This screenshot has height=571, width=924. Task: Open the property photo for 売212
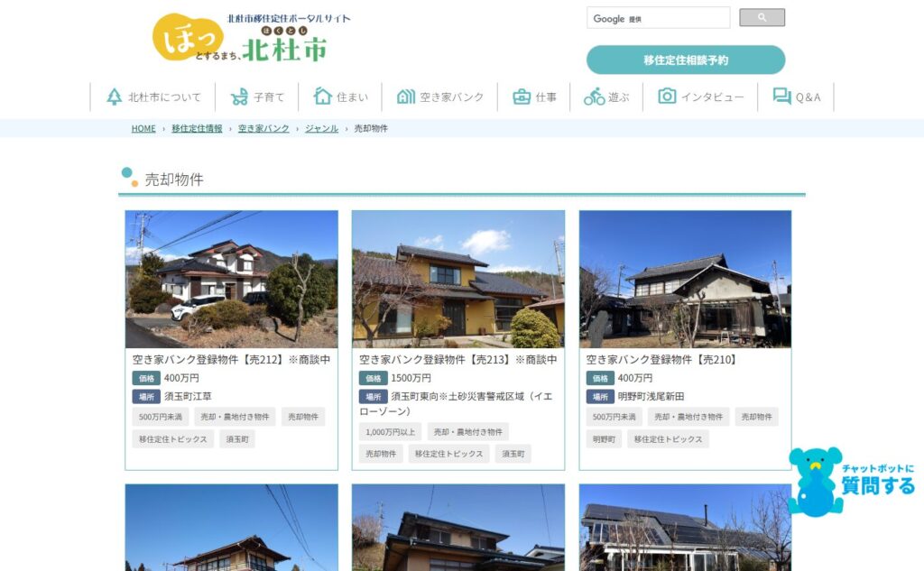[232, 279]
